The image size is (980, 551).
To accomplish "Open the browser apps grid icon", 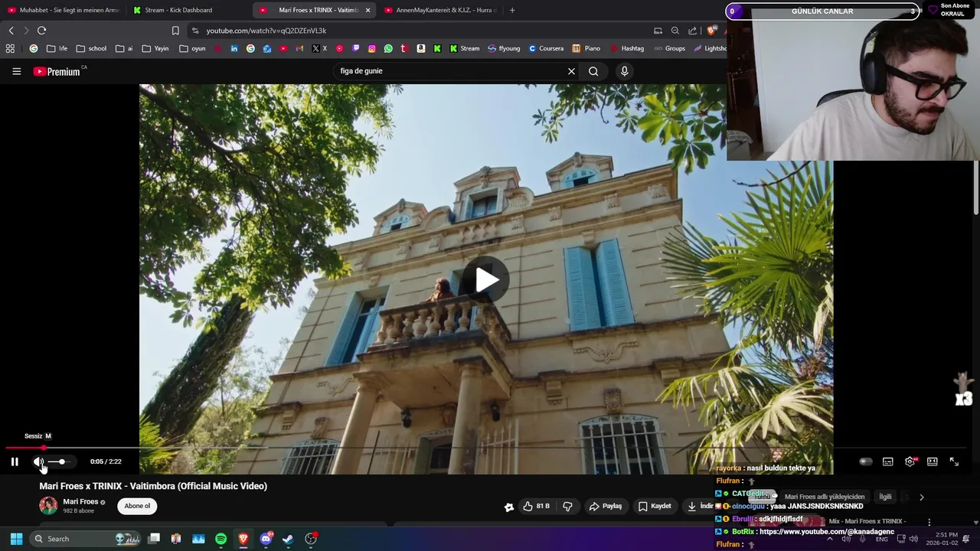I will pyautogui.click(x=10, y=48).
